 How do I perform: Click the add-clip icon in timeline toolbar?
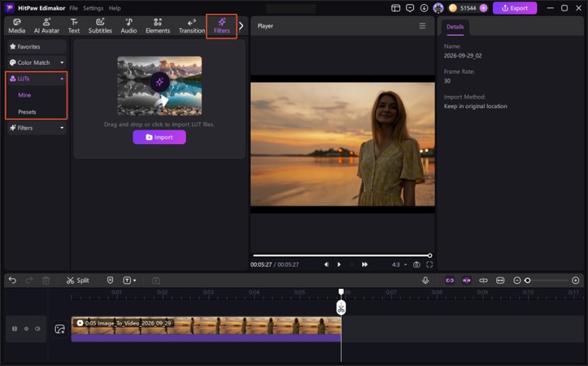(156, 280)
